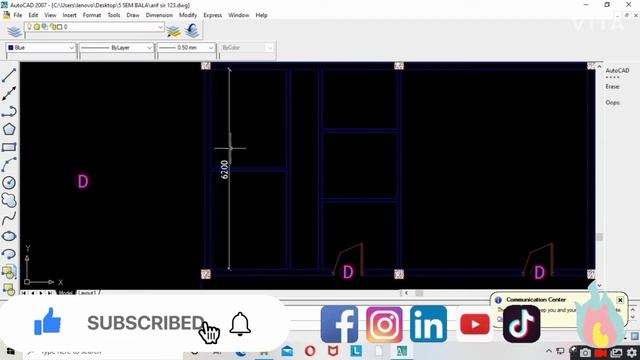640x360 pixels.
Task: Click the YouTube icon
Action: [475, 324]
